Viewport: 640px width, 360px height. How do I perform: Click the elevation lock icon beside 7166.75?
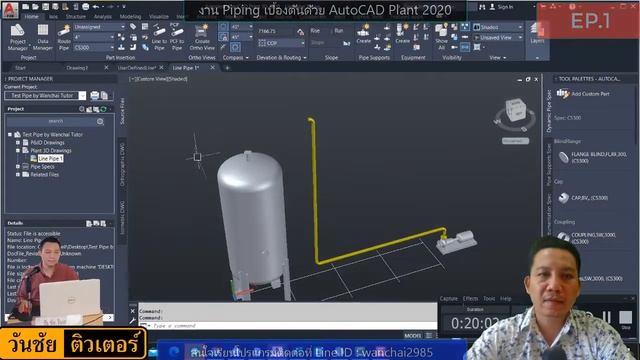tap(300, 31)
